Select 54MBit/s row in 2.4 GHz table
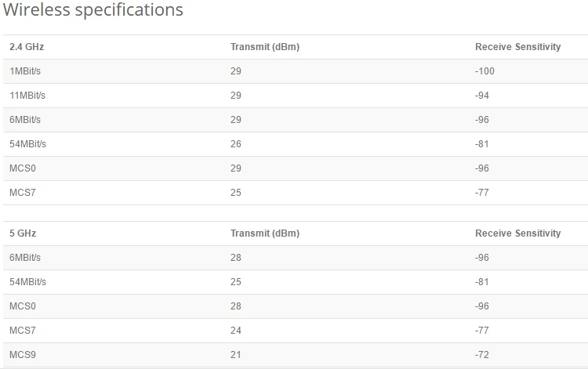Viewport: 588px width, 369px height. [27, 144]
